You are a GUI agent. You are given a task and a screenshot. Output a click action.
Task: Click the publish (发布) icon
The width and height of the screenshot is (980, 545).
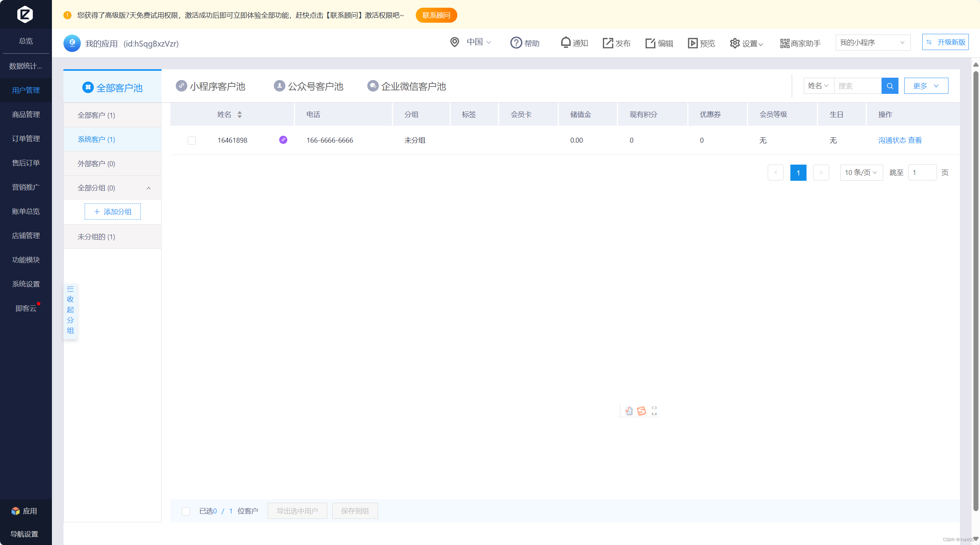pos(608,43)
